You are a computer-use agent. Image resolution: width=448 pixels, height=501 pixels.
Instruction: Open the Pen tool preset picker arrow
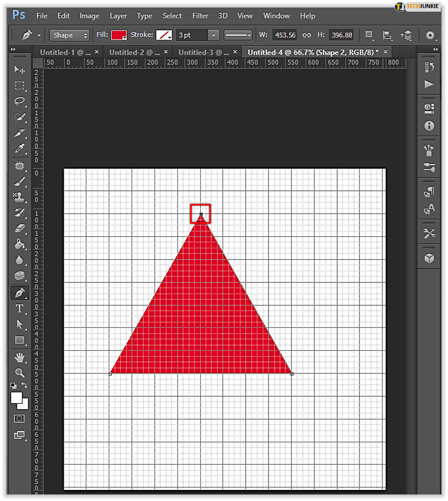39,35
